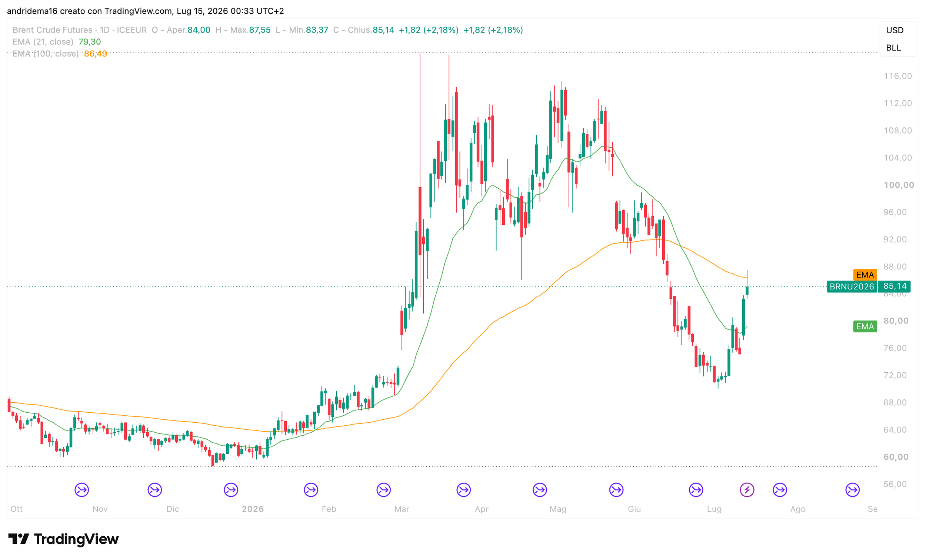
Task: Click the 96,00 price axis label
Action: click(895, 212)
